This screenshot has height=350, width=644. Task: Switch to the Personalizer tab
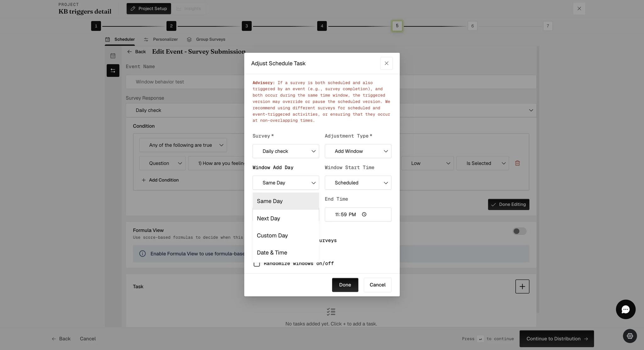coord(161,39)
